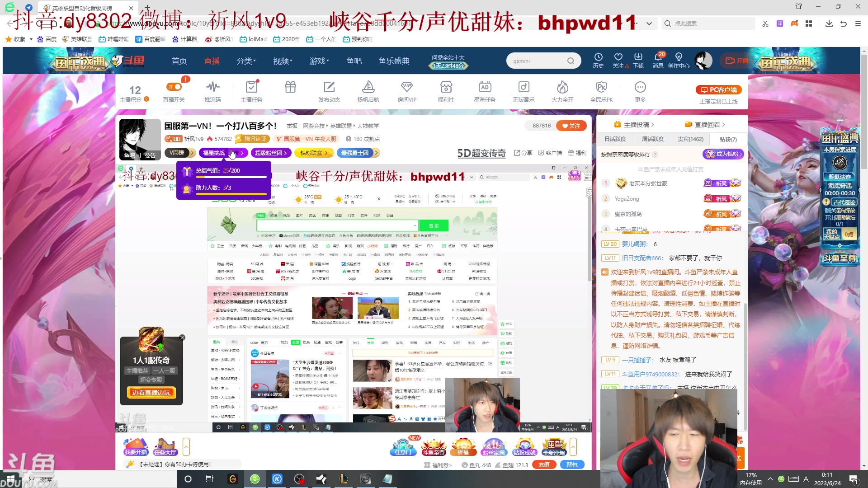Go to 首页 home in nav
This screenshot has width=868, height=488.
pos(179,61)
